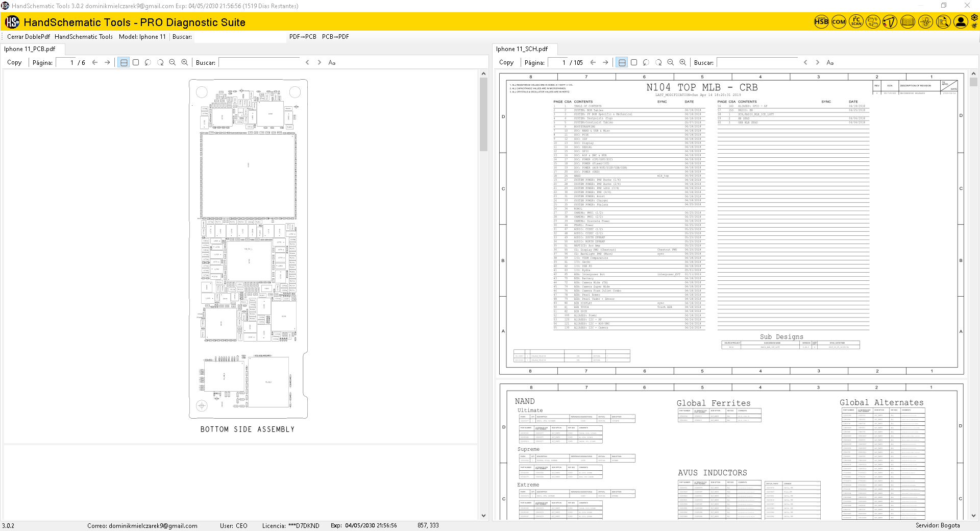
Task: Open the file exchange tool icon
Action: tap(873, 22)
